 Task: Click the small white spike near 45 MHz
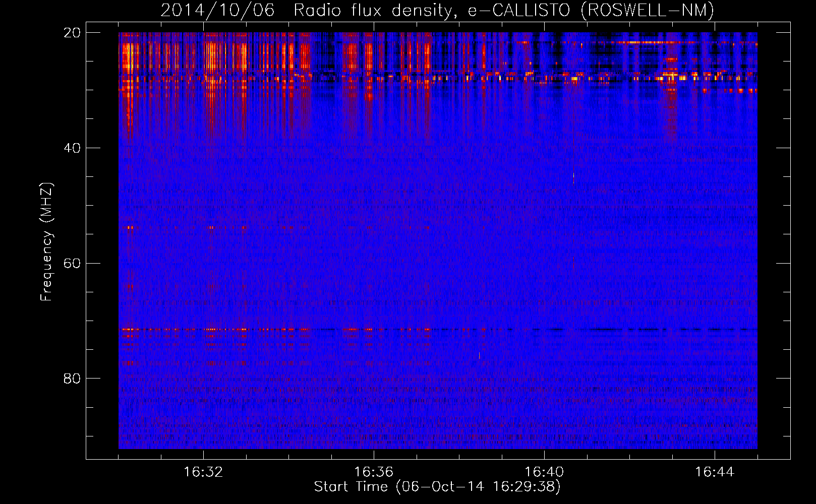(x=573, y=175)
